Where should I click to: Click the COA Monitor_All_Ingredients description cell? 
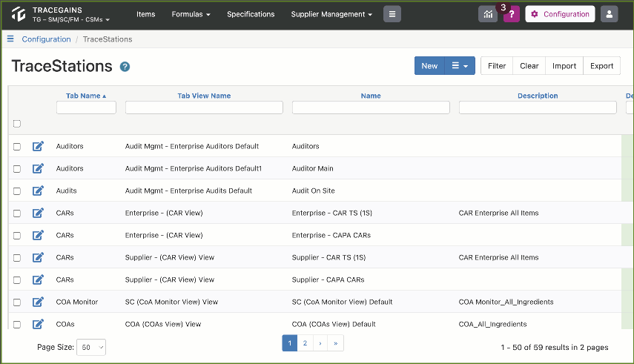tap(506, 302)
